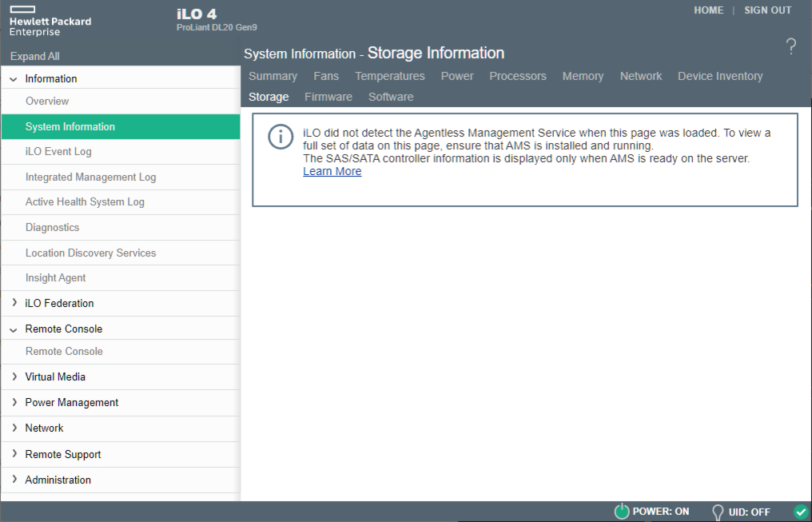Click the Administration label
This screenshot has height=522, width=812.
click(58, 480)
